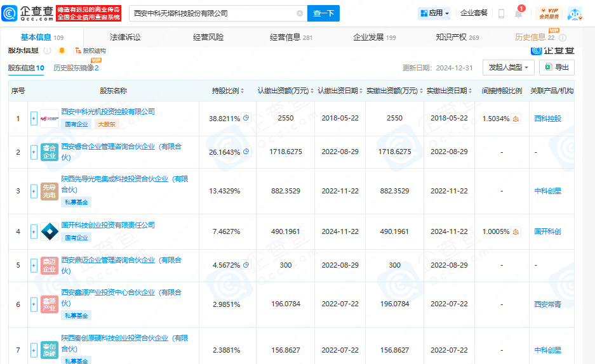This screenshot has height=364, width=595.
Task: Expand row 7 陕西秦创原硬科技 details
Action: click(34, 350)
